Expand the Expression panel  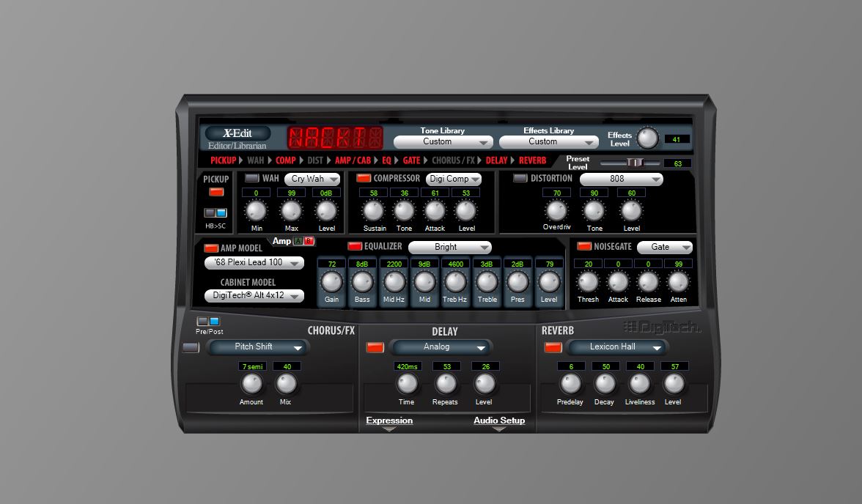pos(389,422)
